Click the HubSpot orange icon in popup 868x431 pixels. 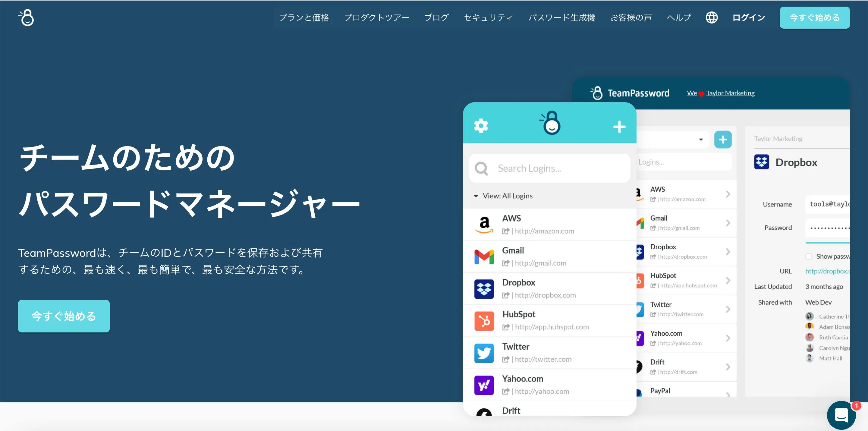(x=484, y=321)
